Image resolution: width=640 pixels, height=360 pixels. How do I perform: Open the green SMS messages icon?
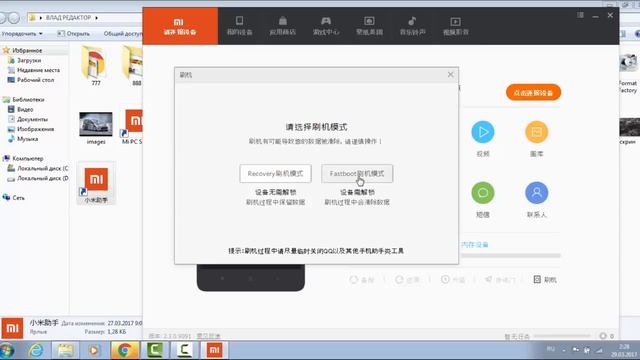[x=483, y=193]
